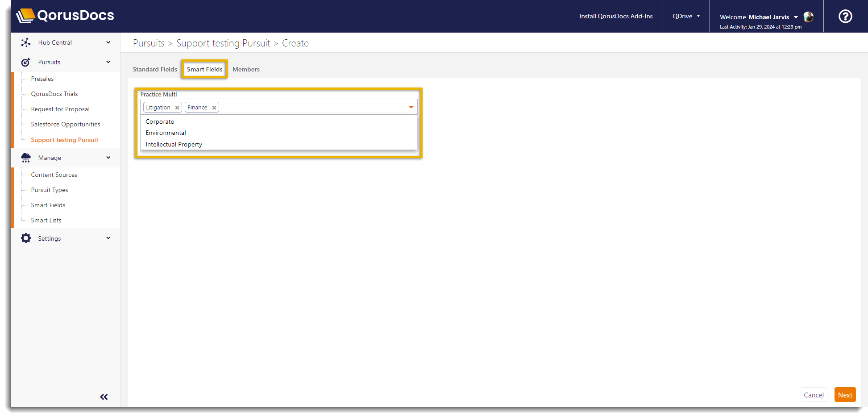Viewport: 868px width, 418px height.
Task: Remove the Litigation tag
Action: (x=177, y=108)
